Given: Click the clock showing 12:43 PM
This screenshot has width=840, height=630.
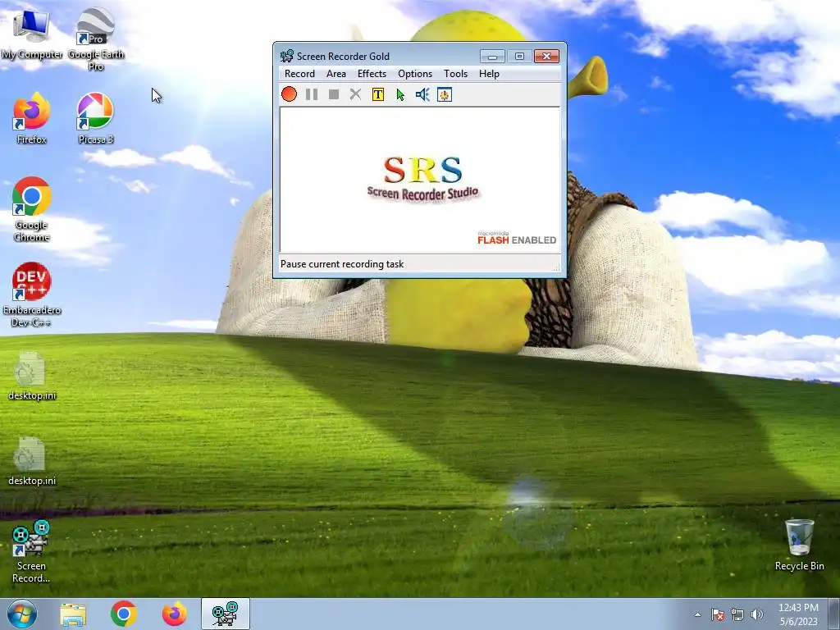Looking at the screenshot, I should [x=798, y=614].
